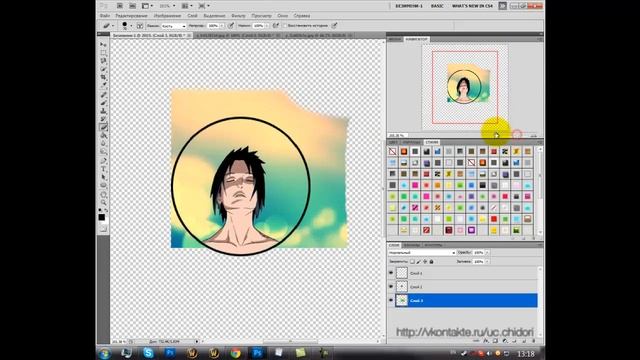640x360 pixels.
Task: Open the Окно menu
Action: coord(282,16)
